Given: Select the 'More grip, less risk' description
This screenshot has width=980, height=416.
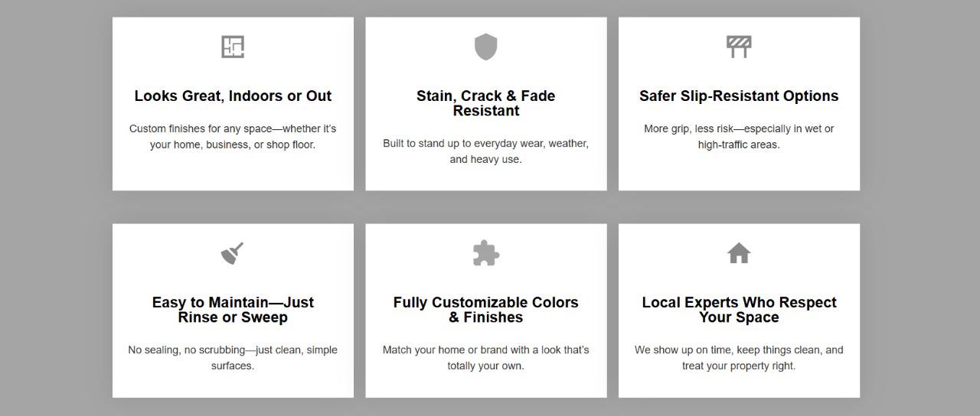Looking at the screenshot, I should pyautogui.click(x=739, y=136).
